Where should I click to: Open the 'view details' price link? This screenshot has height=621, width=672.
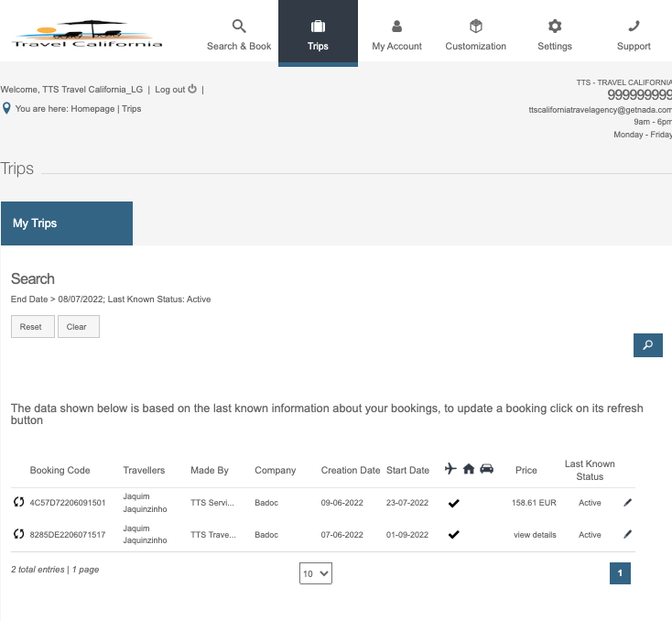pyautogui.click(x=535, y=535)
